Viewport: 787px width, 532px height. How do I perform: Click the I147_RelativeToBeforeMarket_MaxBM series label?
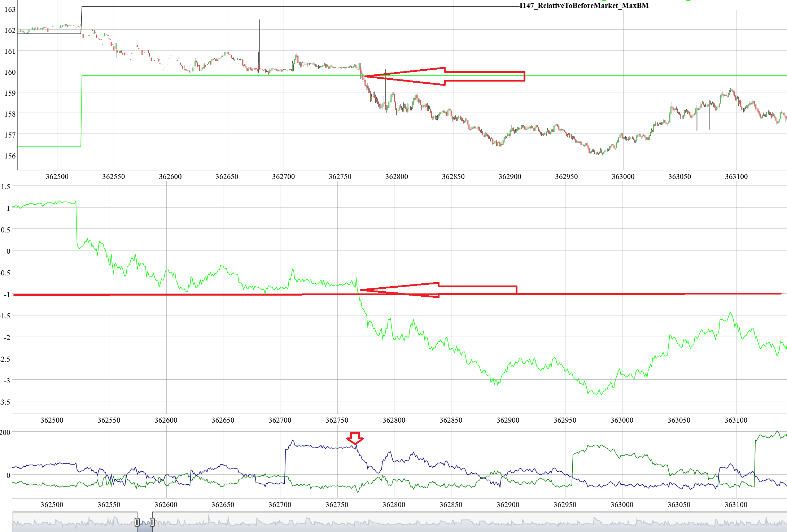point(584,6)
